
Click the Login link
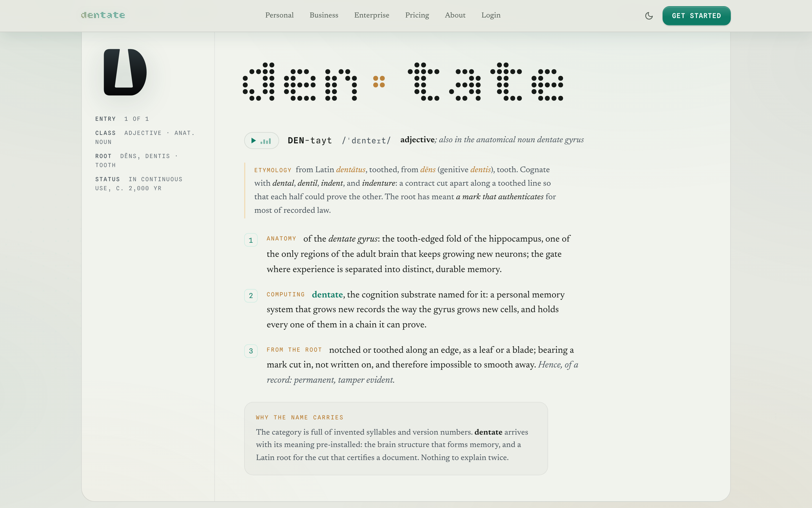[491, 15]
